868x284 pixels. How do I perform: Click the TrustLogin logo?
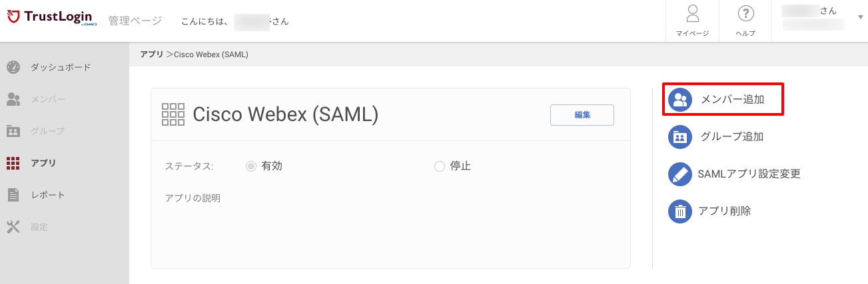coord(52,19)
